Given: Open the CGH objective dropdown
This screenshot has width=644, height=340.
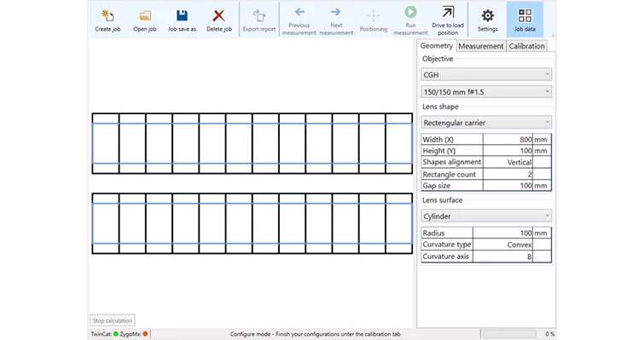Looking at the screenshot, I should pos(486,75).
